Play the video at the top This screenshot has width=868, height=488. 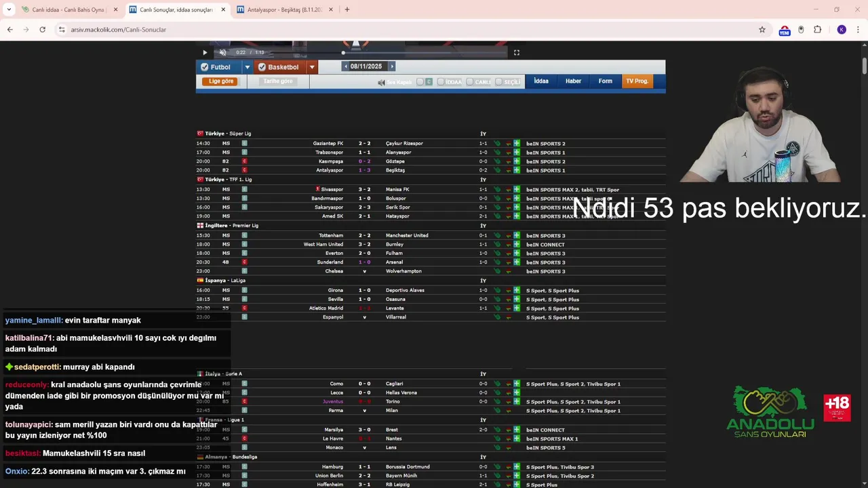pos(205,52)
